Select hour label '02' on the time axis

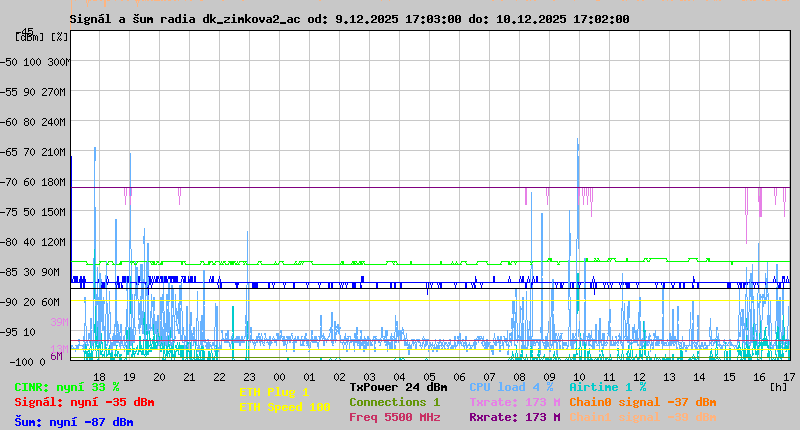[339, 377]
